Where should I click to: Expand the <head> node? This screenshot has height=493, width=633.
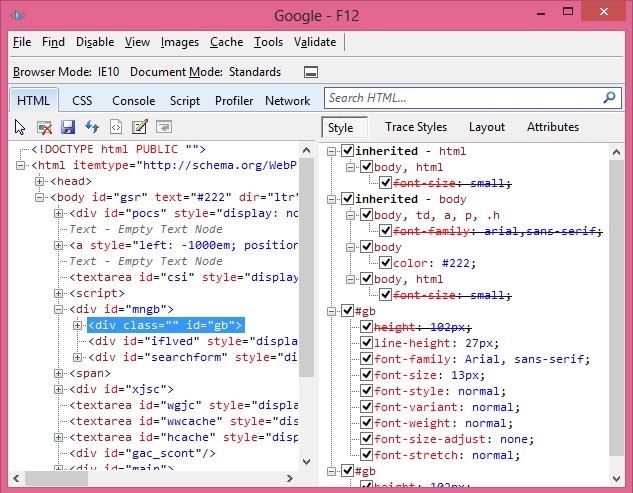pyautogui.click(x=39, y=181)
